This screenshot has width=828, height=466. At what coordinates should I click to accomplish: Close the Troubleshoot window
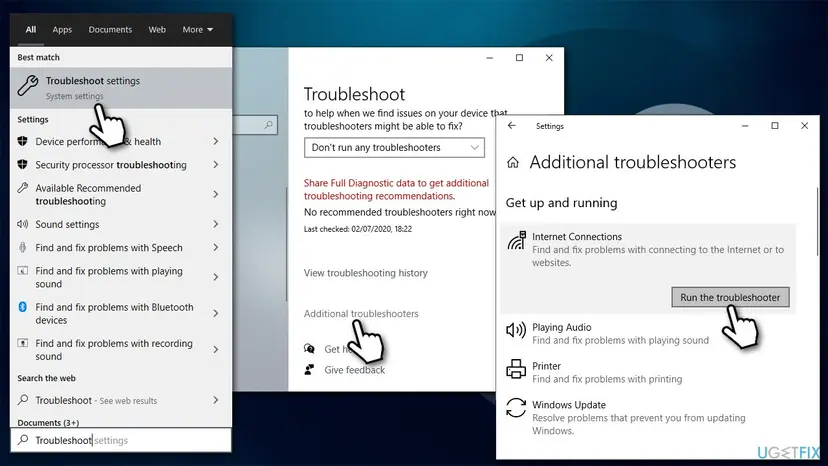(x=549, y=58)
